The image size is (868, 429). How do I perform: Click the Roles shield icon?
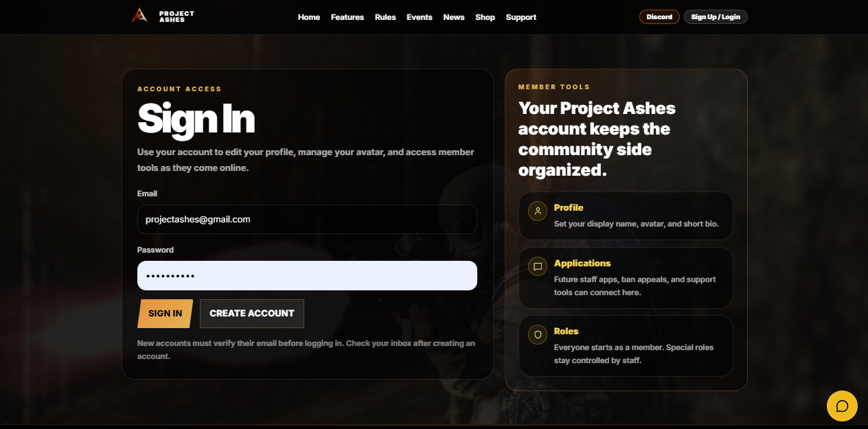[538, 334]
